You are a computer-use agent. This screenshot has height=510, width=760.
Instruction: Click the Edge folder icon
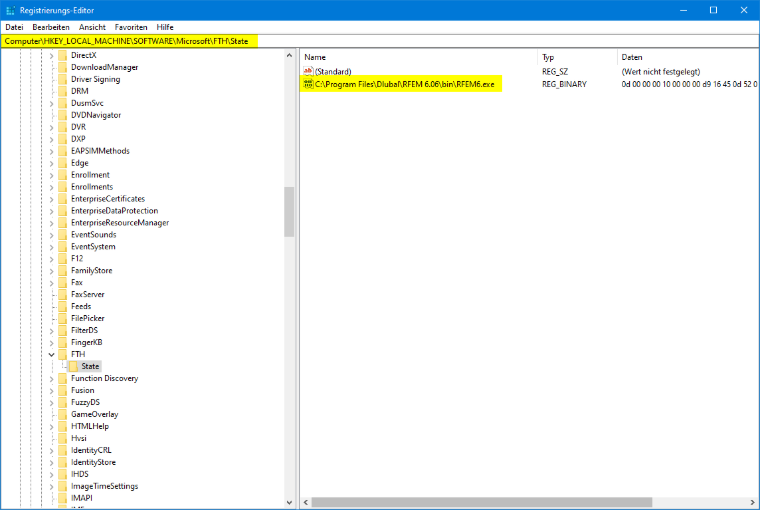click(x=63, y=163)
